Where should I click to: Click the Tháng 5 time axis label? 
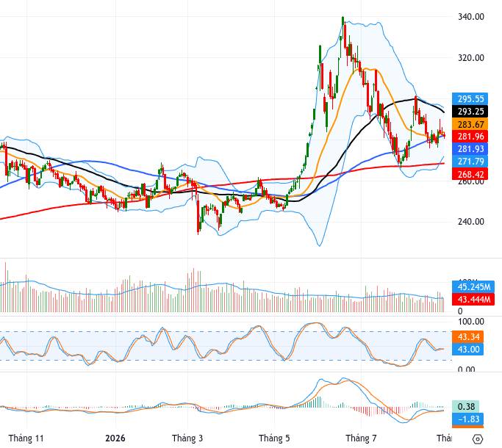coord(274,438)
